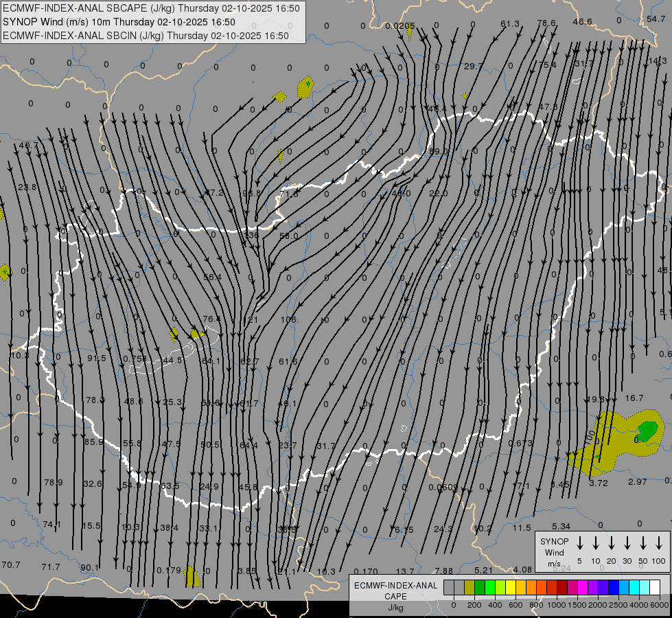Click the grid value 78.6 at top
Screen dimensions: 672x618
546,23
